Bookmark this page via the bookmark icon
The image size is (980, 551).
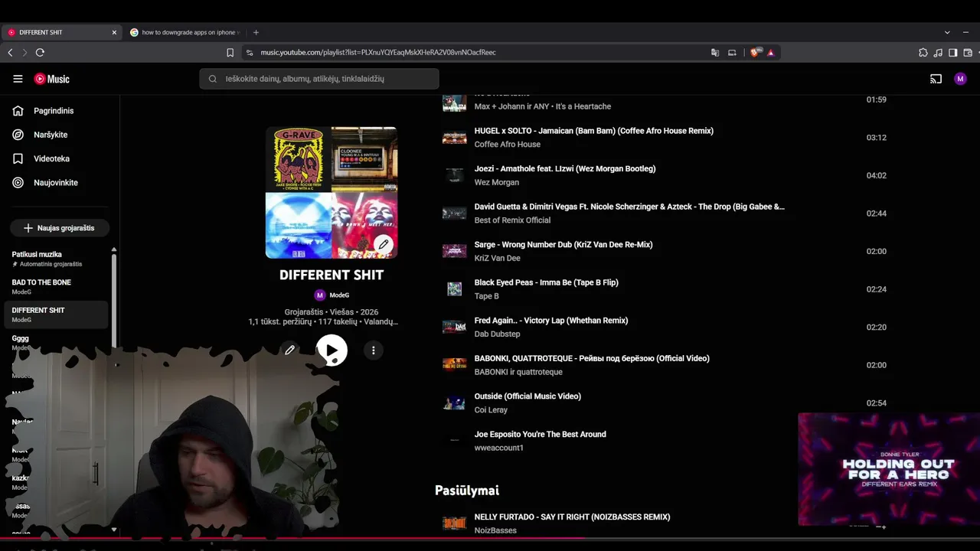click(x=230, y=52)
